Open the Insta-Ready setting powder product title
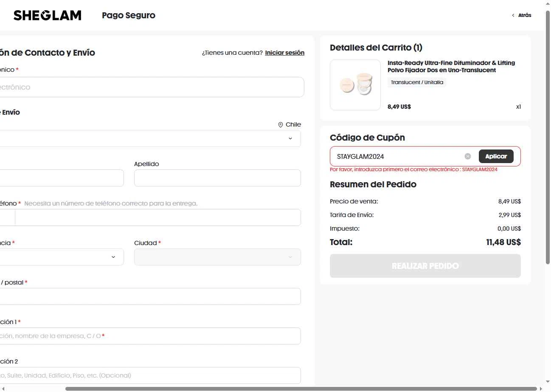 coord(451,67)
